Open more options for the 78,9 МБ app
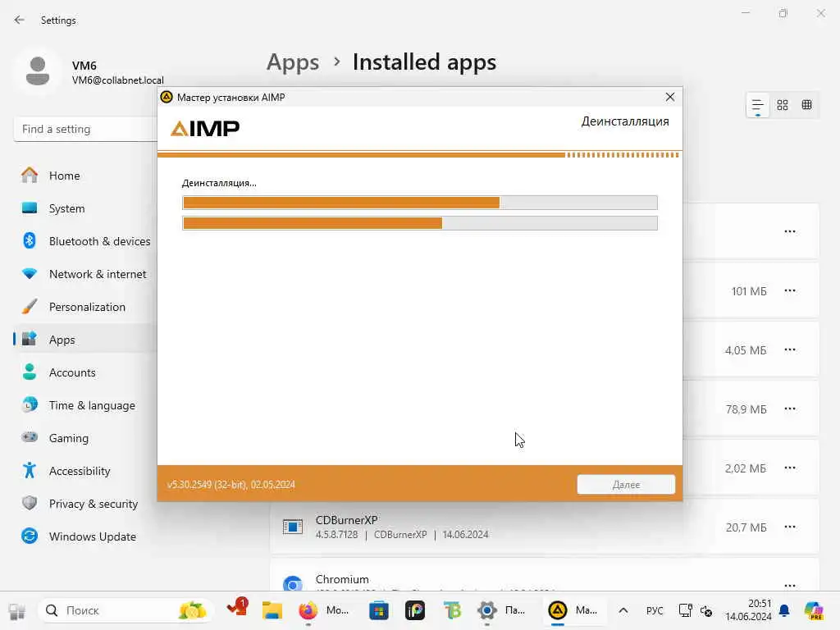 tap(790, 409)
